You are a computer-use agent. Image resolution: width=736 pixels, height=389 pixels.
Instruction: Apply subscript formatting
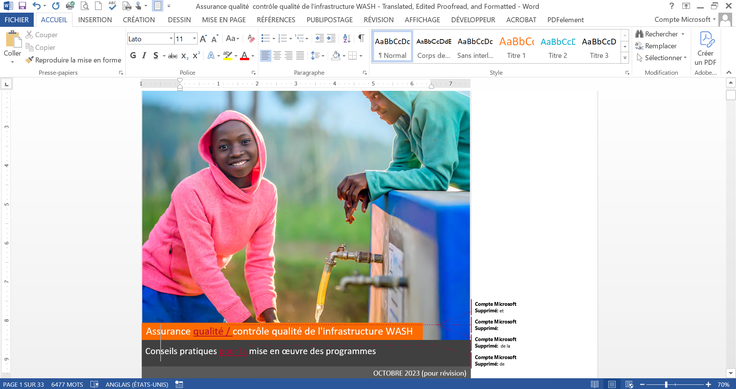tap(185, 56)
